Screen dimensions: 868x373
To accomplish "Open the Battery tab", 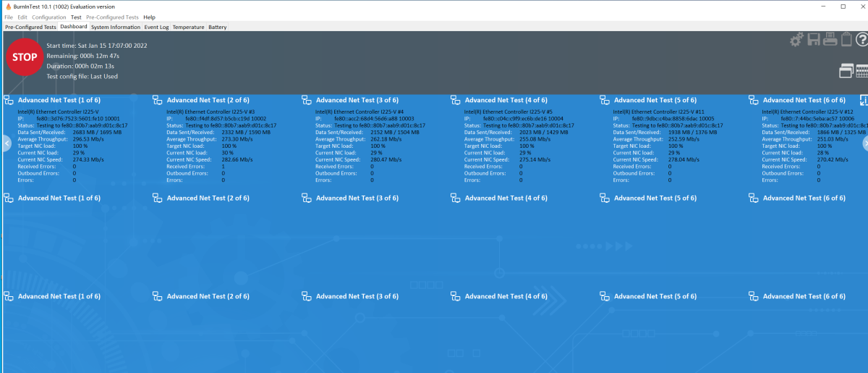I will click(x=217, y=27).
